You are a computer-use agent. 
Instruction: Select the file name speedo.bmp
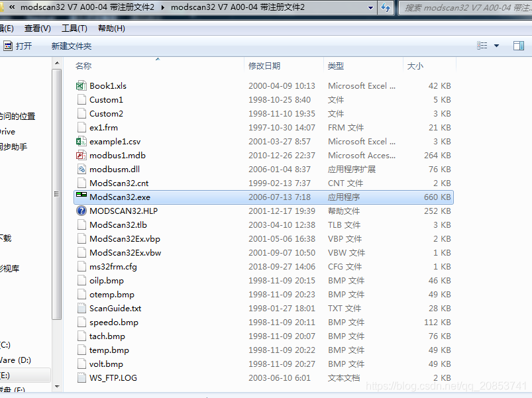(114, 323)
